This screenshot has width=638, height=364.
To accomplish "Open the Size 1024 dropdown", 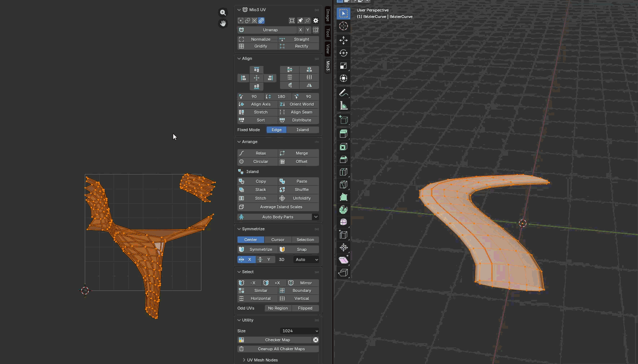I will (x=300, y=331).
